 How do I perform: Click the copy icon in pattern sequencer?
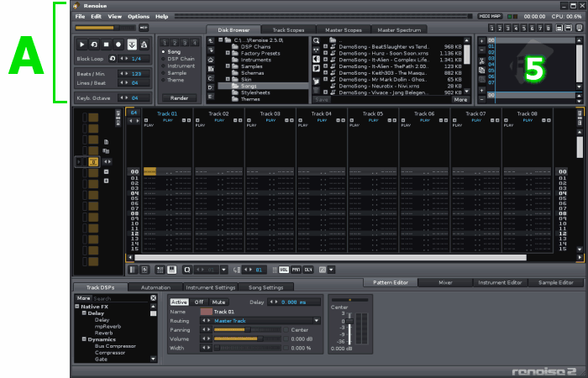click(482, 70)
